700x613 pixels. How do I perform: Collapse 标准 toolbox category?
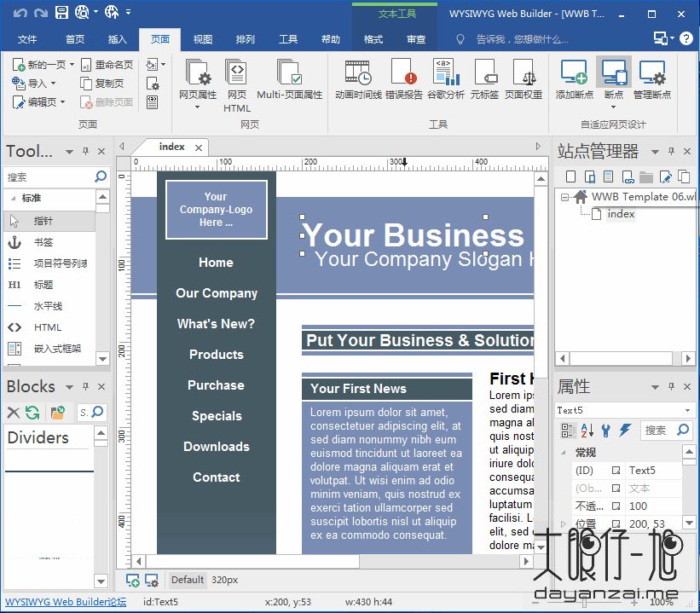pyautogui.click(x=13, y=198)
